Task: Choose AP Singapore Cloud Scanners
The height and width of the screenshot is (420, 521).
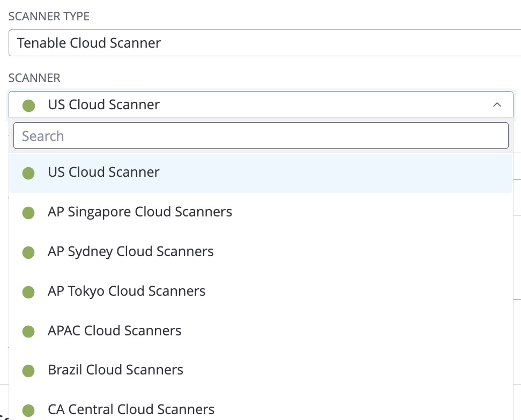Action: (x=261, y=212)
